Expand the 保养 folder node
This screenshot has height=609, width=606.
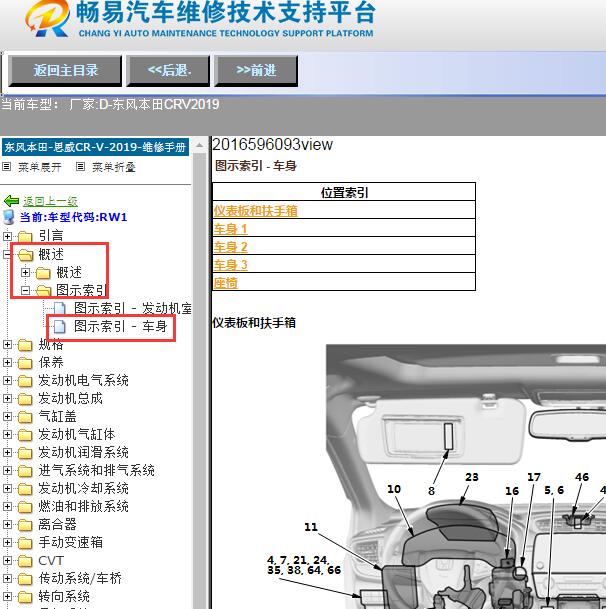(x=7, y=362)
